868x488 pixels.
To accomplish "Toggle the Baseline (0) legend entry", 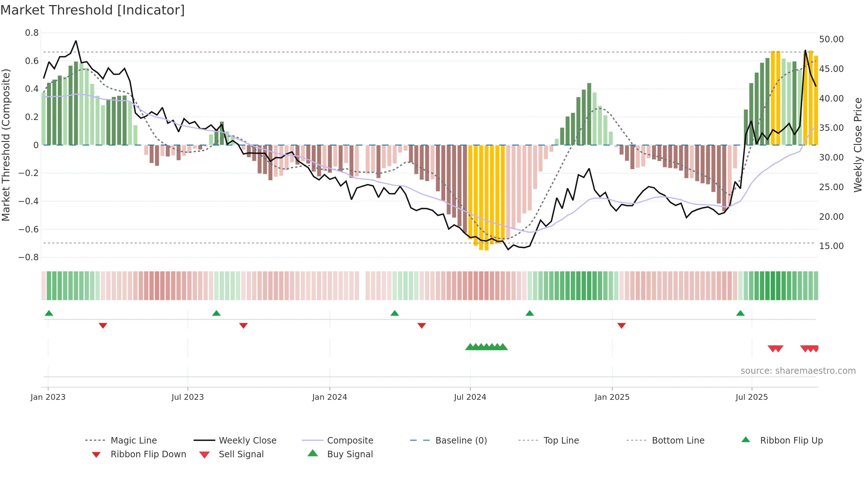I will [448, 440].
